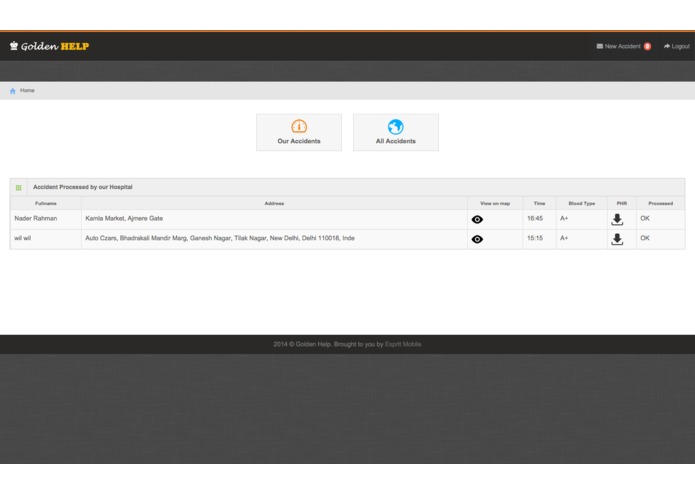The height and width of the screenshot is (494, 695).
Task: Select the Nader Rahman name cell
Action: point(46,219)
